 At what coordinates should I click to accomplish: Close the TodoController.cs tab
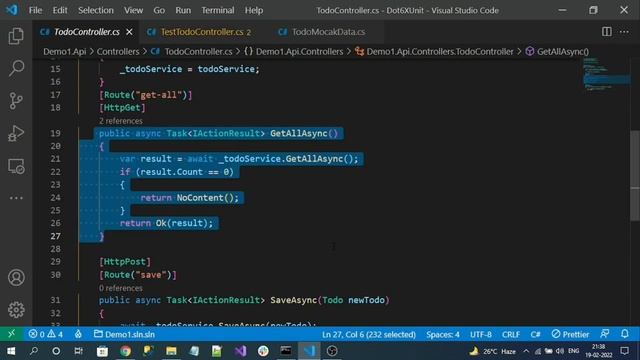click(129, 32)
